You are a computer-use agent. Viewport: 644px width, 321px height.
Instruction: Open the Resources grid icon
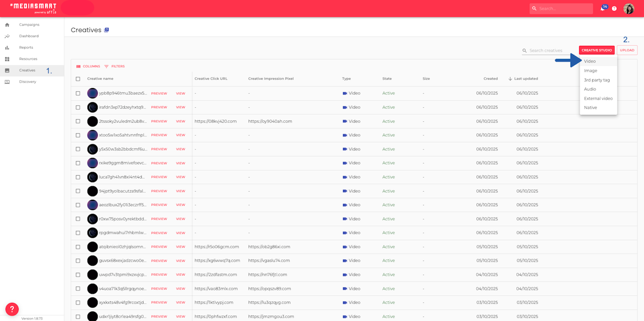coord(7,59)
